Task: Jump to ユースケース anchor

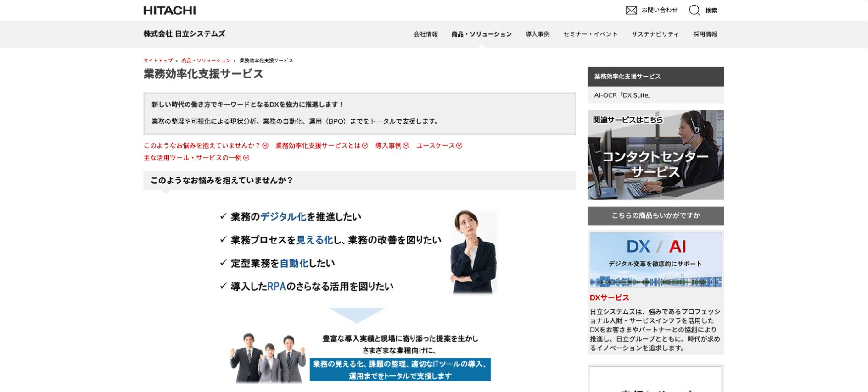Action: [435, 145]
